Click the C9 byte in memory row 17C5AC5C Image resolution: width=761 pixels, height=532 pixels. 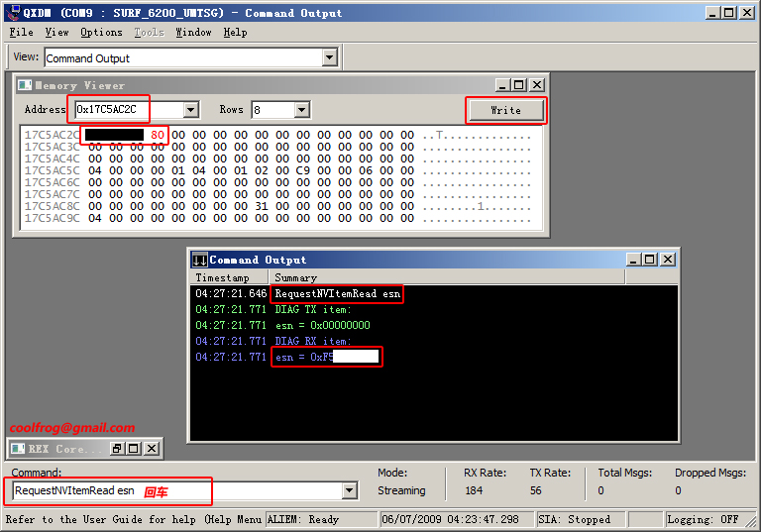[x=303, y=170]
